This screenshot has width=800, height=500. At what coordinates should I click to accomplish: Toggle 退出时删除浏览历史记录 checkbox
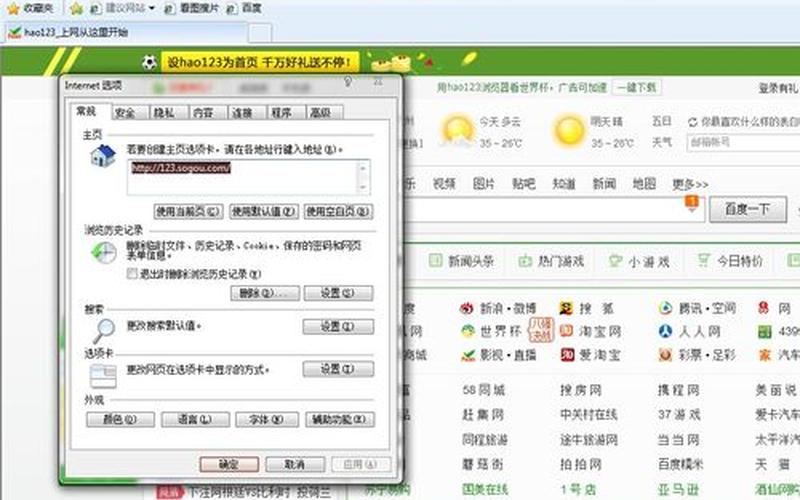pyautogui.click(x=132, y=274)
